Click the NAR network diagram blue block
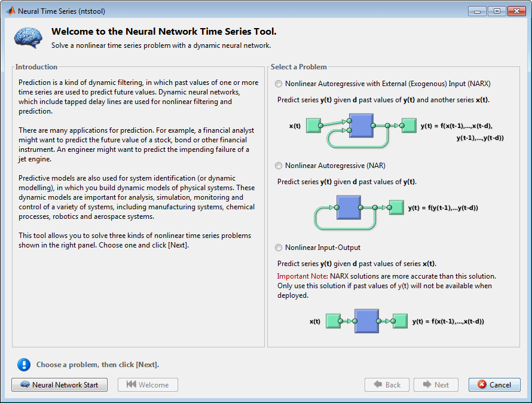The height and width of the screenshot is (403, 532). (x=348, y=207)
